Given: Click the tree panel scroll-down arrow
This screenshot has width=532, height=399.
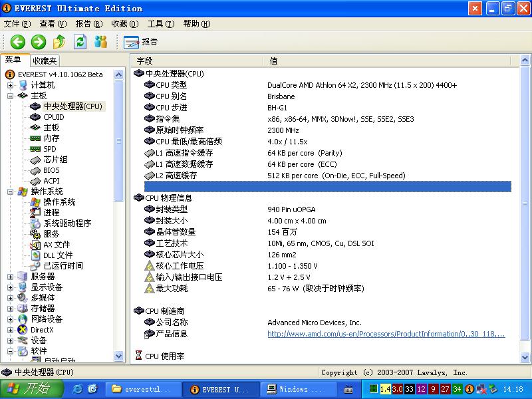Looking at the screenshot, I should pyautogui.click(x=119, y=358).
